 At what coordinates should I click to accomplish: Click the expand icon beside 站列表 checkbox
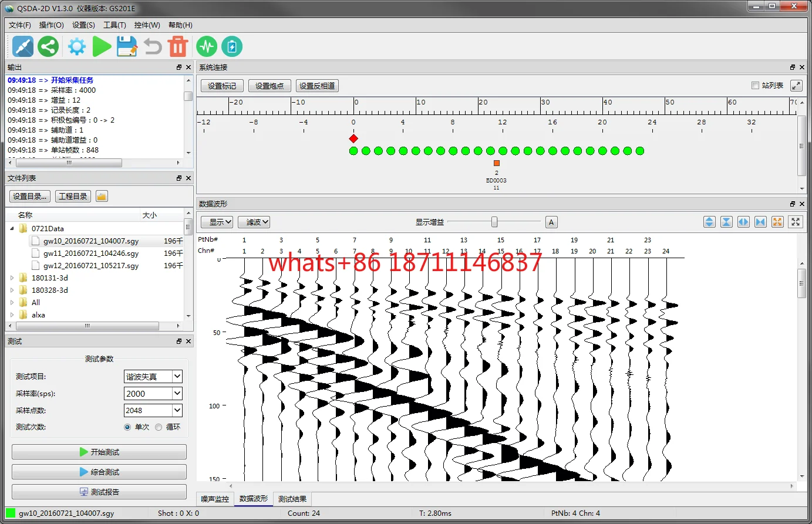(x=796, y=86)
